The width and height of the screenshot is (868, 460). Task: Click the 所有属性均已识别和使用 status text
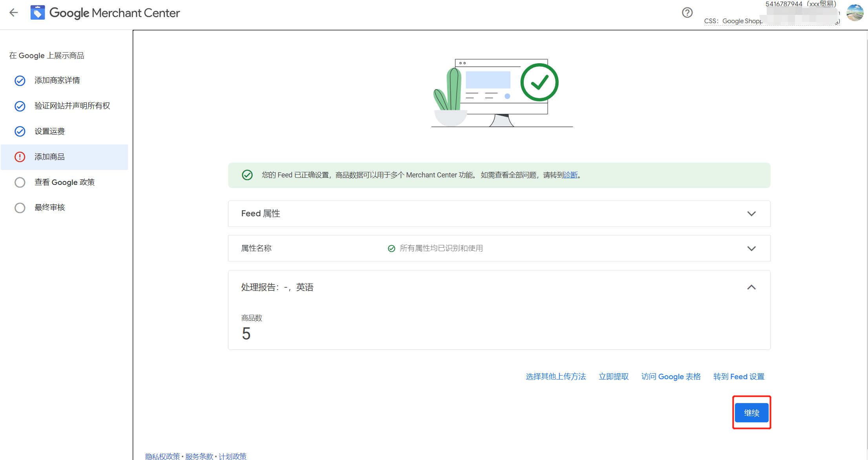point(441,248)
